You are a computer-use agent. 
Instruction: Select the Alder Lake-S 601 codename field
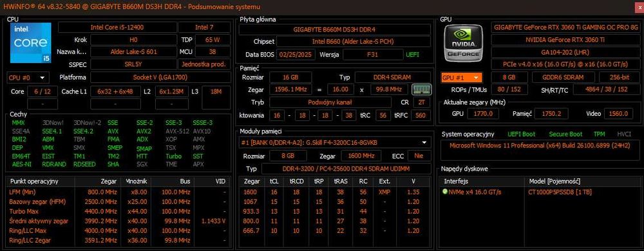pos(133,52)
